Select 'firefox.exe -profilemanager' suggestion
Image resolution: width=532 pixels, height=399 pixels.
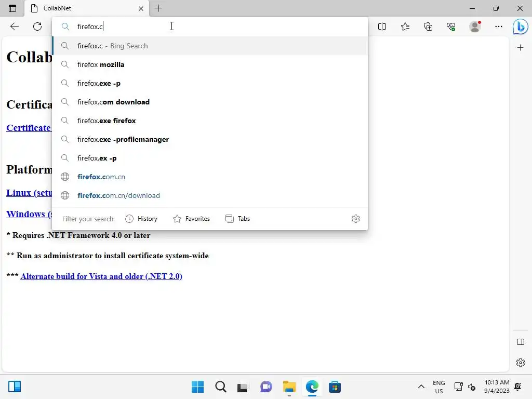(x=210, y=139)
